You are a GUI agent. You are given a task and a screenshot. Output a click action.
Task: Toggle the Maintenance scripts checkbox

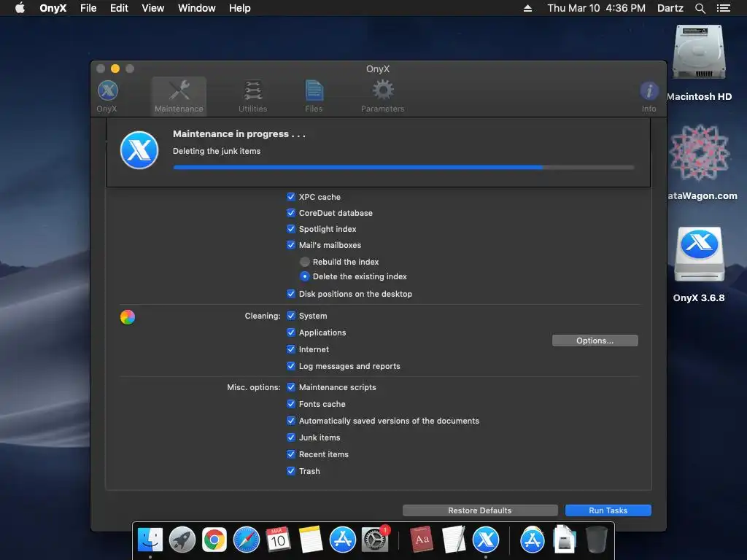(291, 387)
